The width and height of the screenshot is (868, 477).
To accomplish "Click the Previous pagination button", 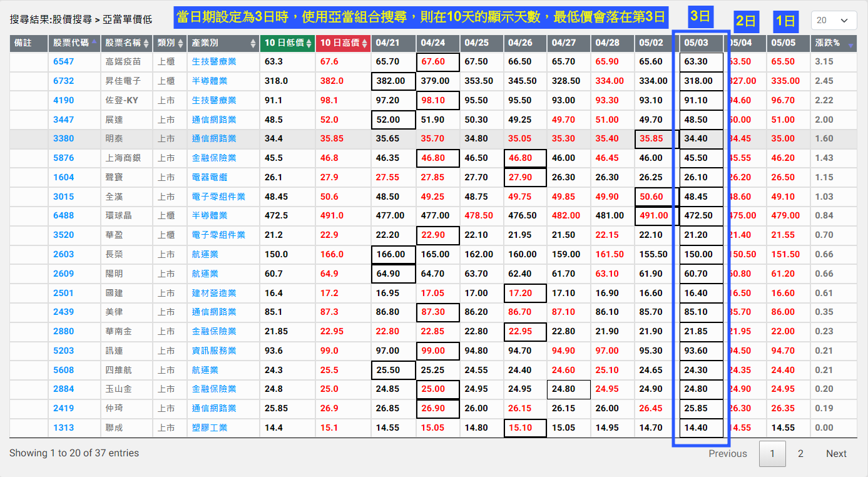I will (x=727, y=454).
